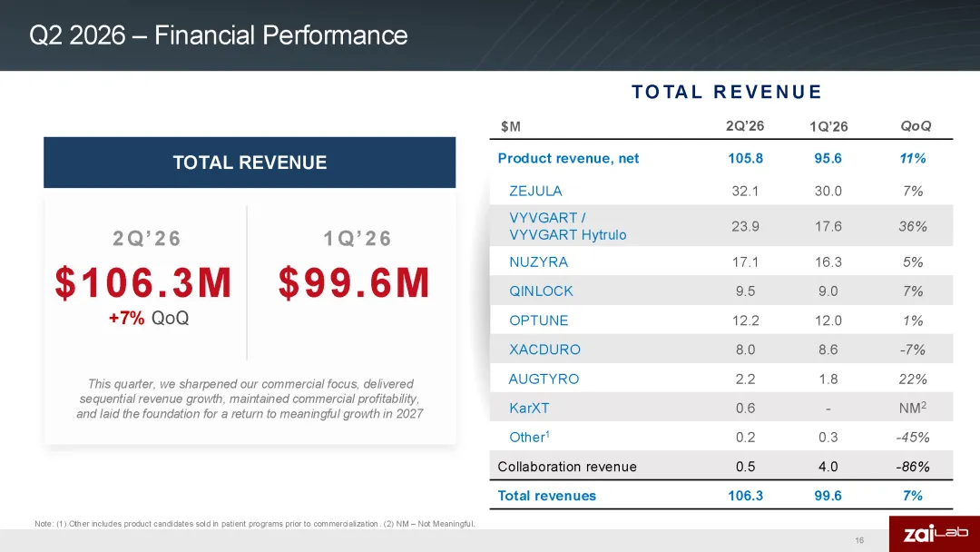
Task: Click the blue TOTAL REVENUE banner
Action: [250, 163]
